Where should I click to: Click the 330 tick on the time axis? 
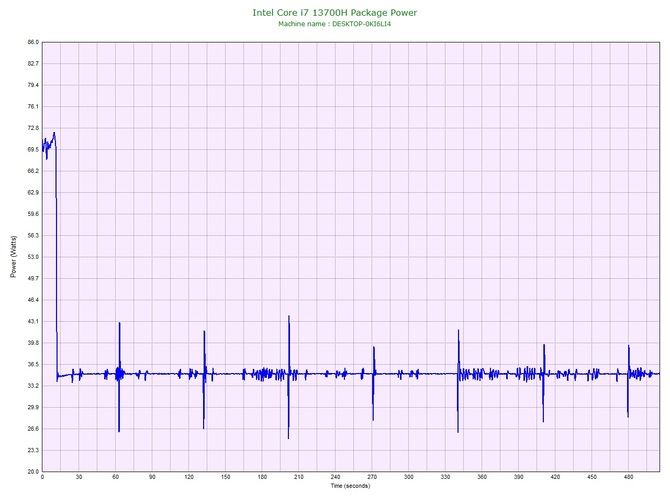445,477
